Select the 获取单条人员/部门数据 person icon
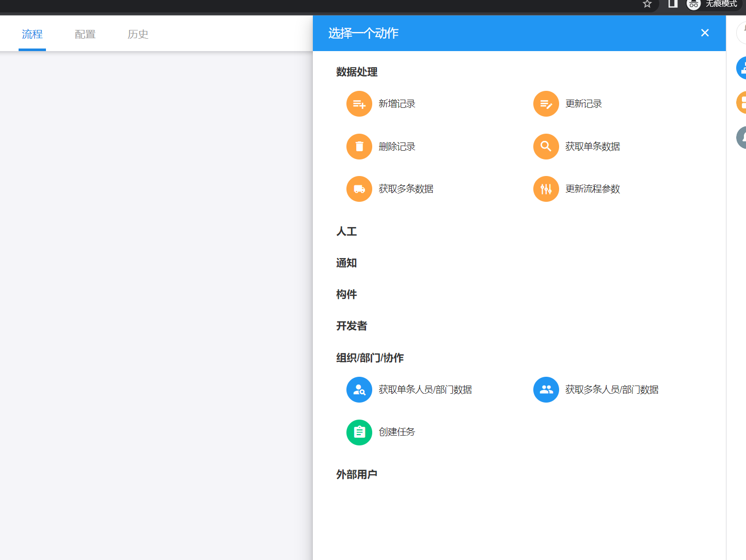 [359, 390]
